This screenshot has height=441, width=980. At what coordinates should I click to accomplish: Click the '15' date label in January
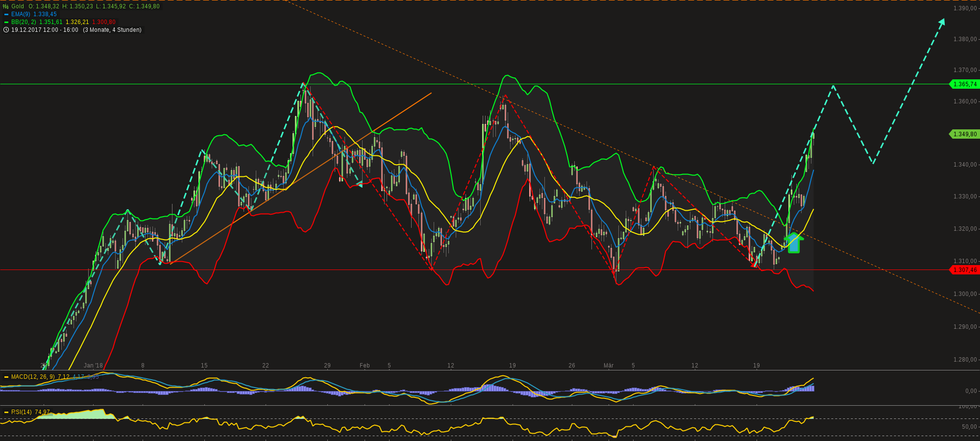coord(204,366)
